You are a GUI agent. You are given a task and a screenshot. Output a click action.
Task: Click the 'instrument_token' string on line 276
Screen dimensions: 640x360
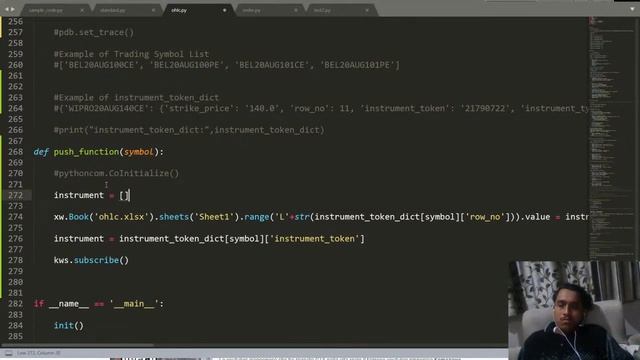[315, 238]
